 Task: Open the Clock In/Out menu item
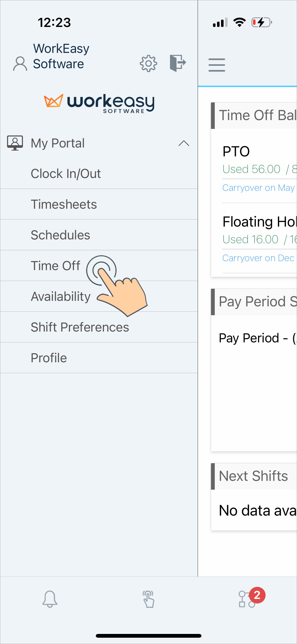[99, 173]
